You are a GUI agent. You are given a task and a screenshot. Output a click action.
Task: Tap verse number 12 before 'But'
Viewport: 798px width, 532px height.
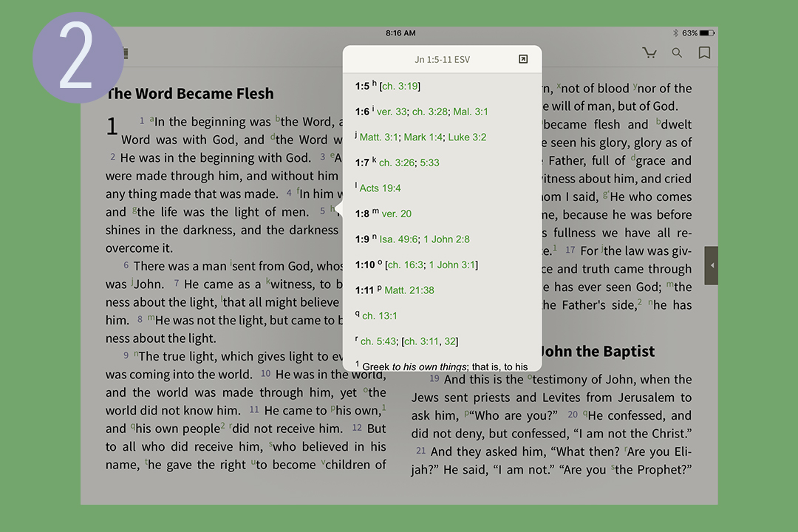(358, 428)
